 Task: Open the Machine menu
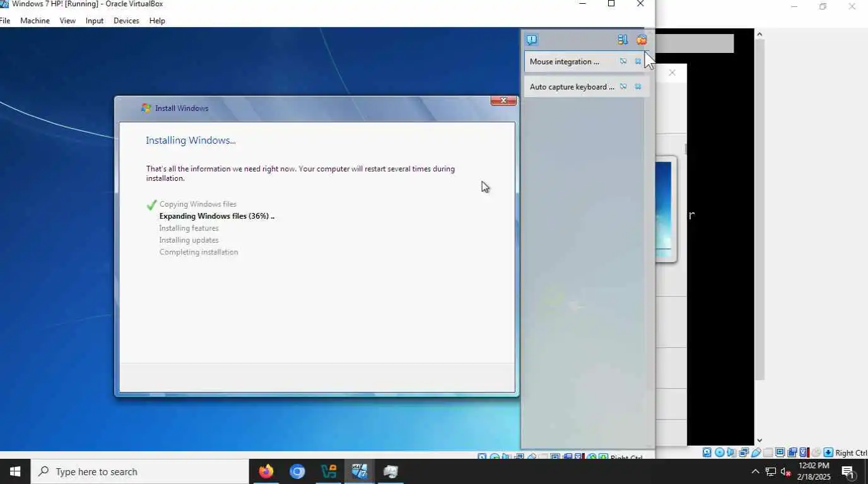tap(35, 21)
